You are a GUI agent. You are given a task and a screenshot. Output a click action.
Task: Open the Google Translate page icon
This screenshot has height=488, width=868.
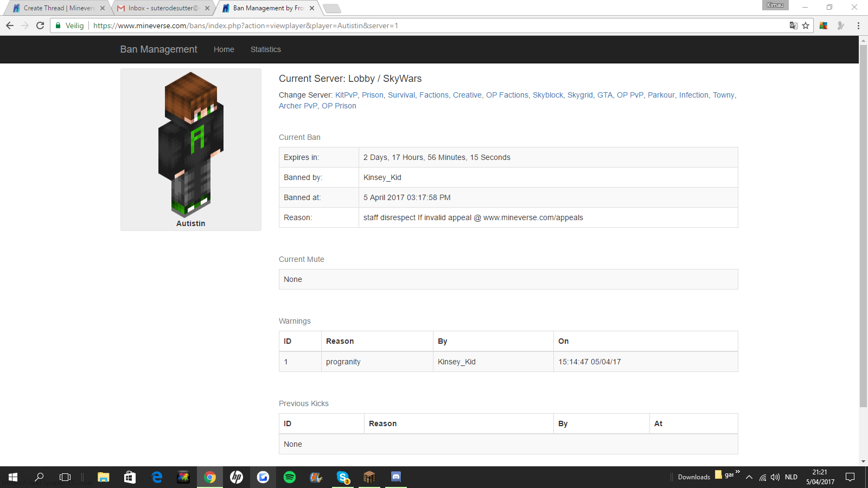793,25
